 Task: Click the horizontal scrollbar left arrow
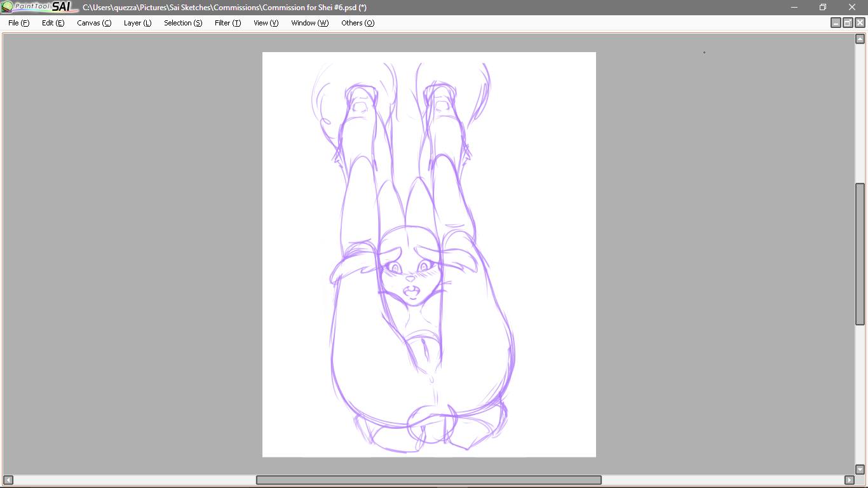click(8, 480)
